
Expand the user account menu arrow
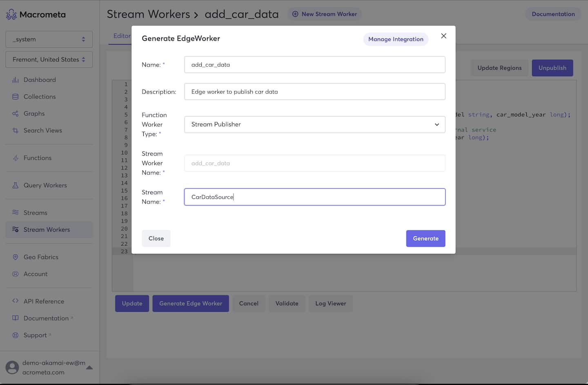[89, 367]
